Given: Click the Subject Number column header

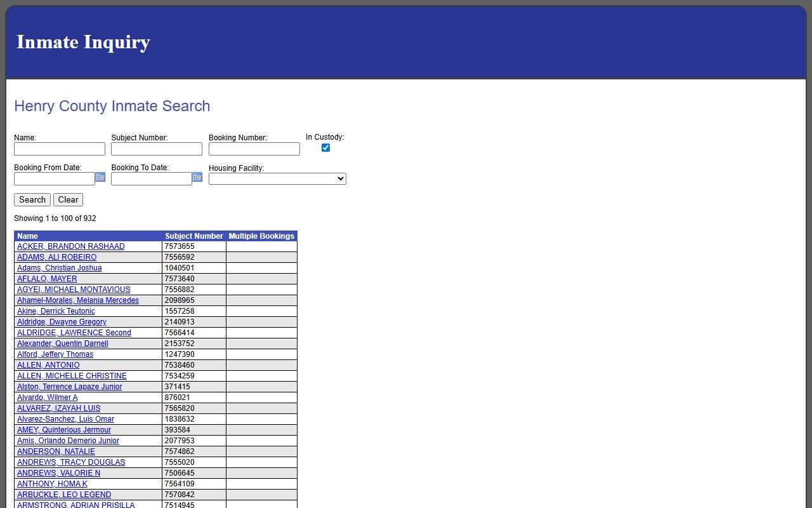Looking at the screenshot, I should coord(194,236).
